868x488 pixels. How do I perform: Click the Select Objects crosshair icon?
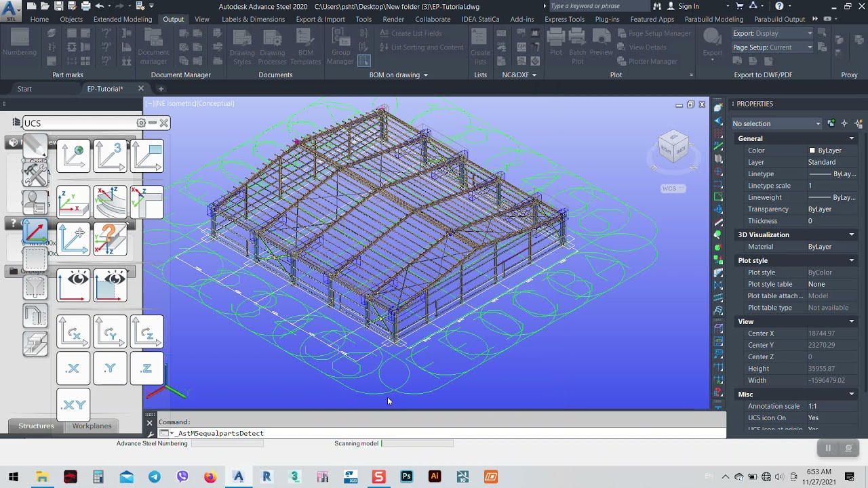tap(844, 123)
